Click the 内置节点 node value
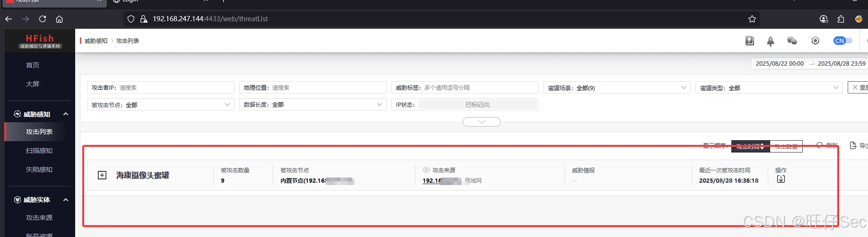This screenshot has width=868, height=237. click(317, 181)
